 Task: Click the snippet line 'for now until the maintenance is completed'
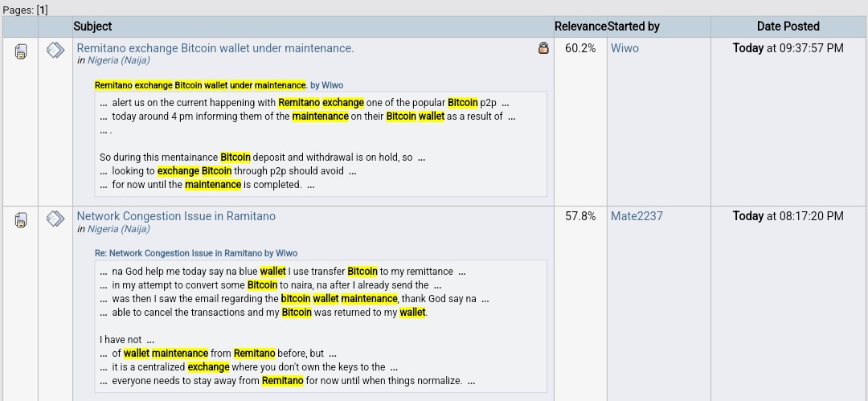(207, 185)
